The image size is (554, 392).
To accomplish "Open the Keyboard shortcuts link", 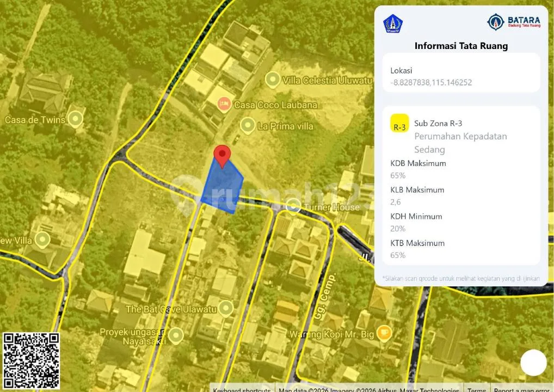I will (x=242, y=389).
